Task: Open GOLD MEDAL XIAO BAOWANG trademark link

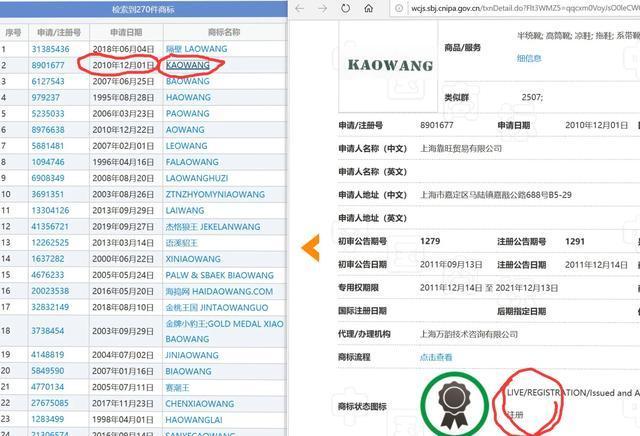Action: click(x=224, y=331)
